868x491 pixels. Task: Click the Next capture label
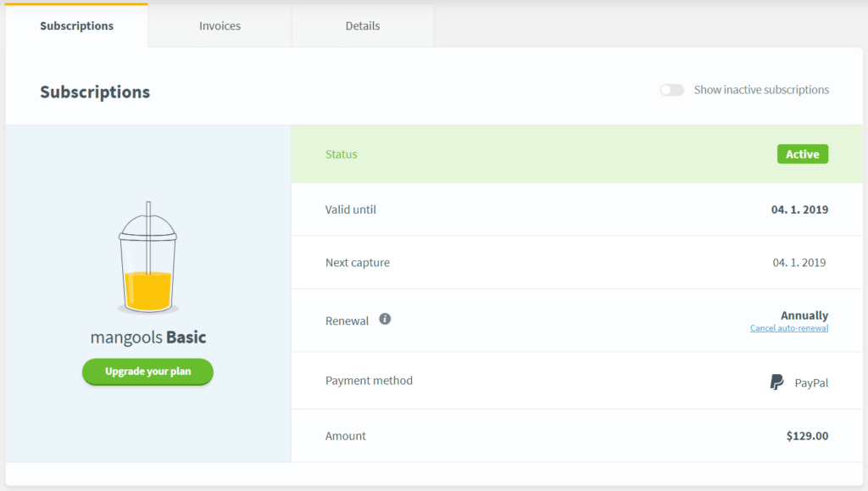point(357,262)
